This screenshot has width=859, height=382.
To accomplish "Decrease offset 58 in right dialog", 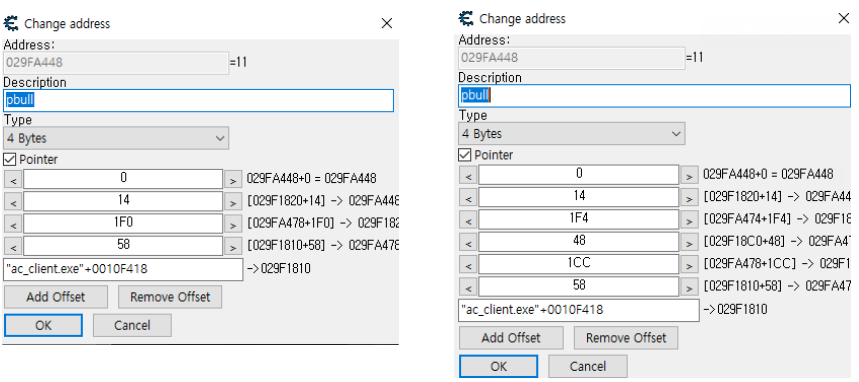I will [468, 286].
